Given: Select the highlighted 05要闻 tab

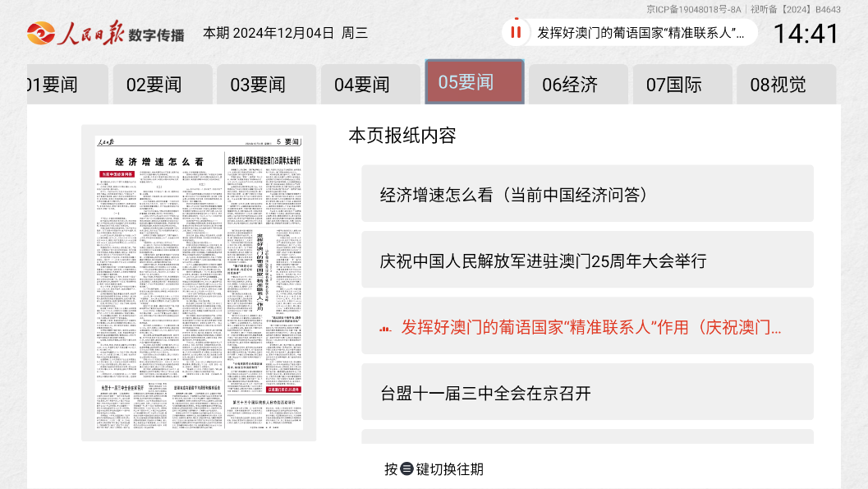Looking at the screenshot, I should 474,82.
